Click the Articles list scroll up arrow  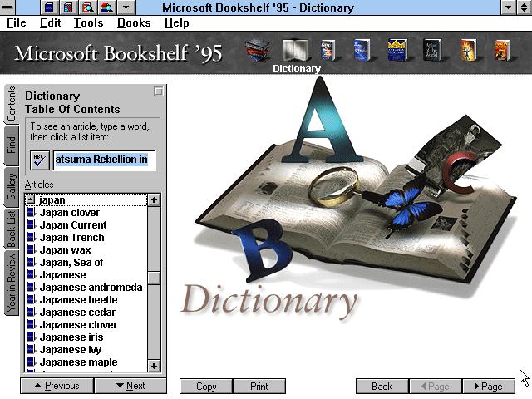pos(154,199)
